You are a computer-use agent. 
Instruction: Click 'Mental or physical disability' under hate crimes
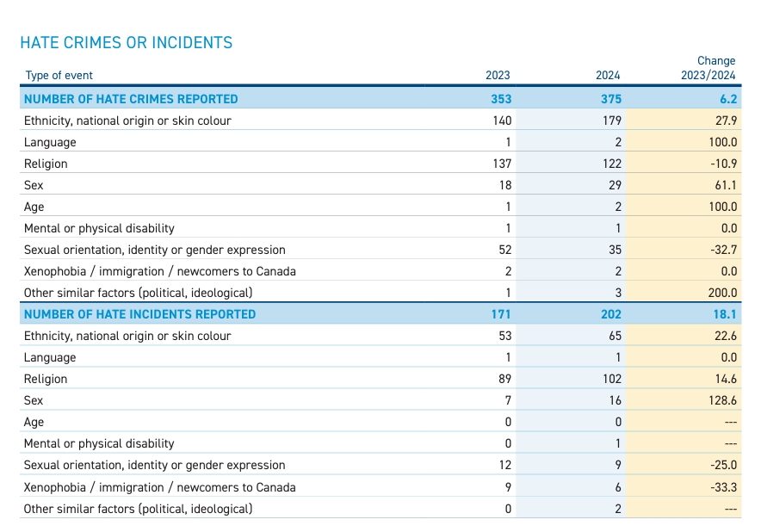[x=99, y=229]
